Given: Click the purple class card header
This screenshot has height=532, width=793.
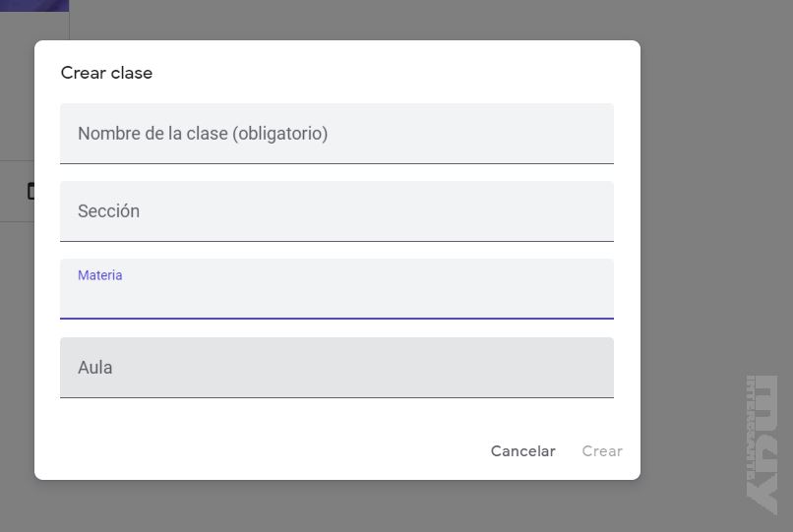Looking at the screenshot, I should (34, 5).
